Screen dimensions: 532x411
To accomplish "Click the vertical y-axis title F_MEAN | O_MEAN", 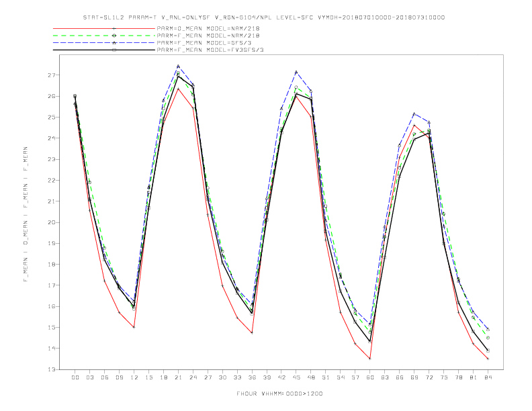I will click(x=26, y=214).
